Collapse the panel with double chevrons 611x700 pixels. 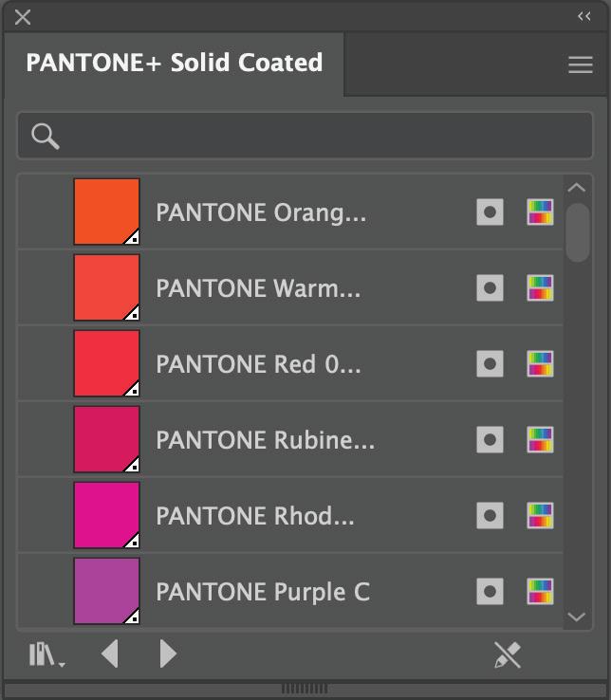click(x=584, y=16)
